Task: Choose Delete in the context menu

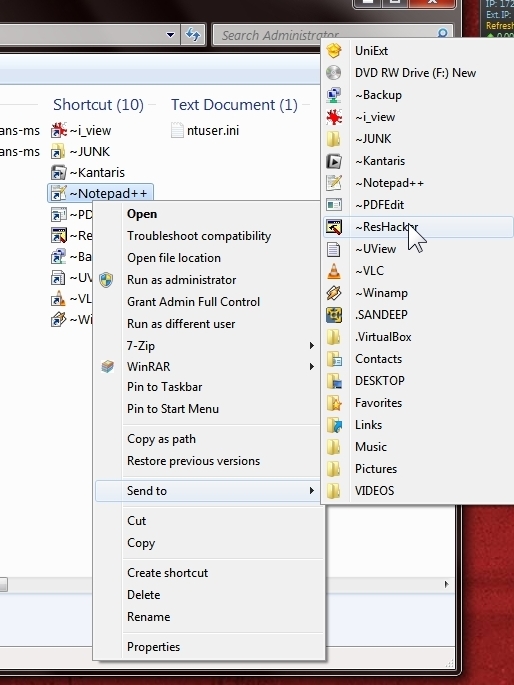Action: pyautogui.click(x=143, y=595)
